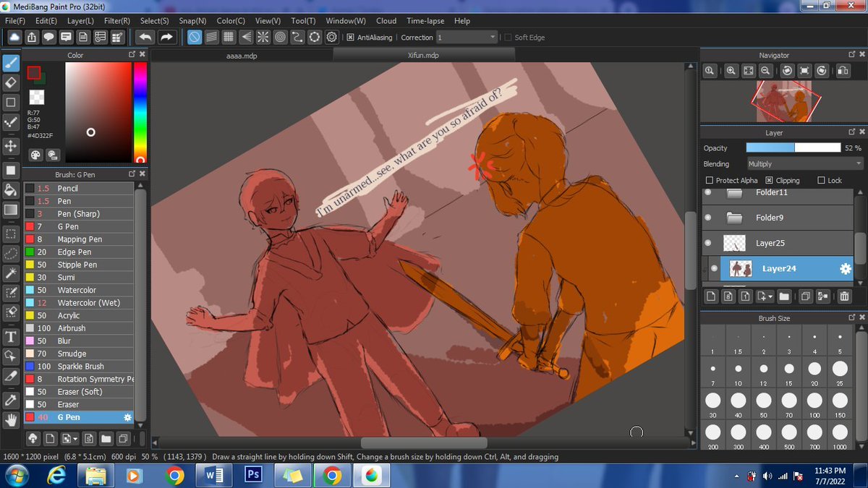868x488 pixels.
Task: Enable the Protect Alpha checkbox
Action: click(709, 180)
